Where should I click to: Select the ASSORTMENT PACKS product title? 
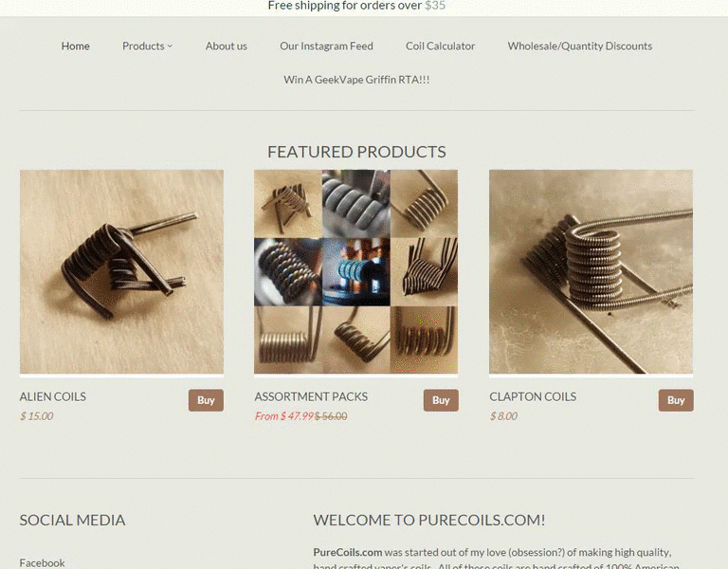click(311, 396)
